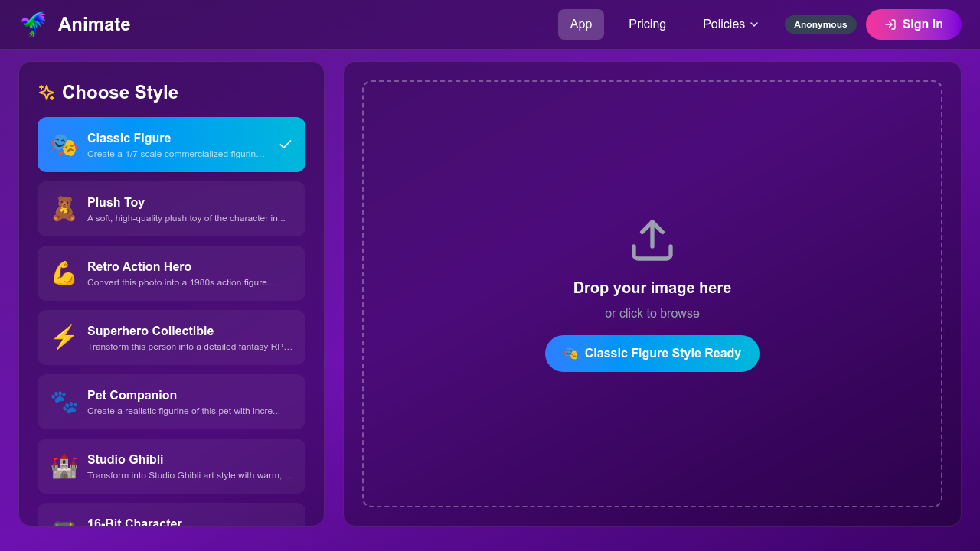Click the Pet Companion paw prints icon
The height and width of the screenshot is (551, 980).
click(64, 401)
